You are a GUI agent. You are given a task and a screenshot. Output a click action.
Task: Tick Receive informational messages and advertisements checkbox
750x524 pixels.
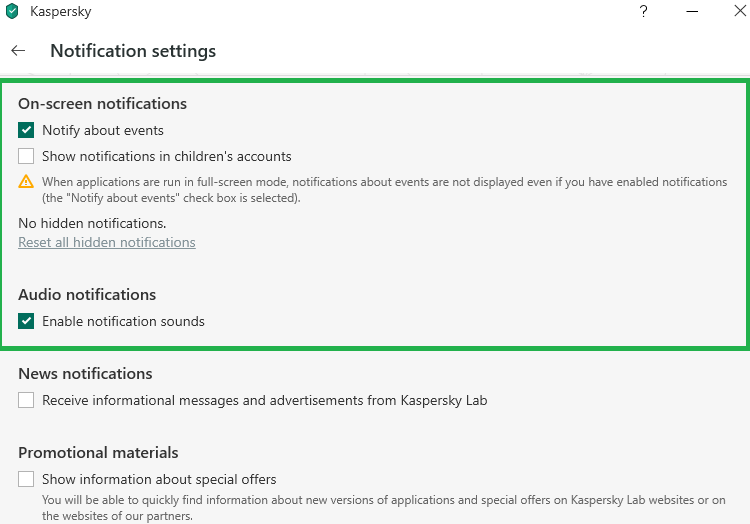click(26, 400)
